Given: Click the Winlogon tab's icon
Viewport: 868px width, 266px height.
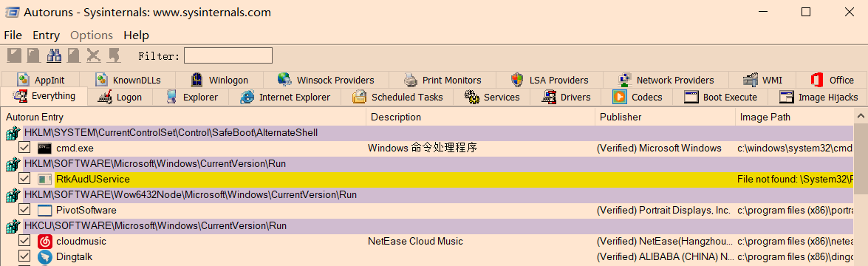Looking at the screenshot, I should tap(197, 80).
